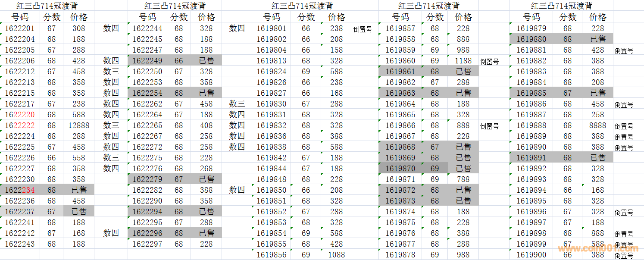Click the 1088 price cell

(336, 255)
